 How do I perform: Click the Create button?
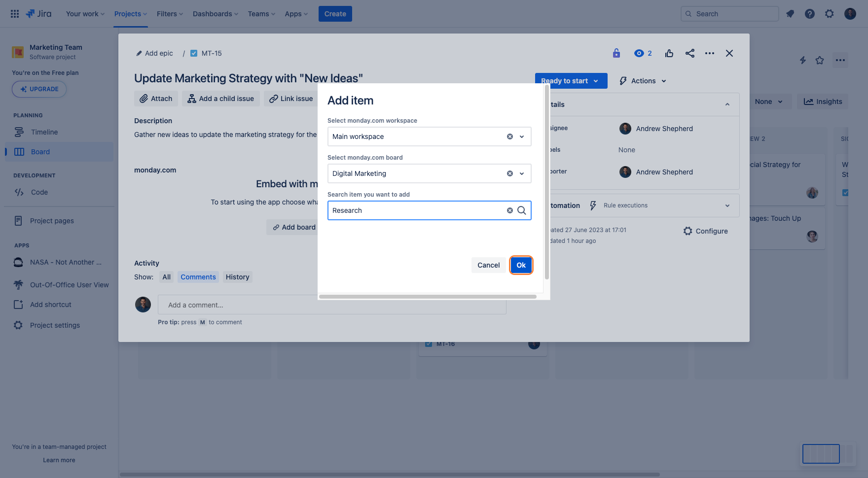point(335,14)
